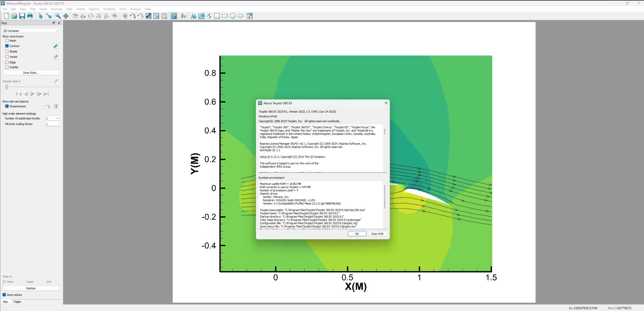Image resolution: width=644 pixels, height=311 pixels.
Task: Open Contour details settings icon
Action: [x=56, y=46]
